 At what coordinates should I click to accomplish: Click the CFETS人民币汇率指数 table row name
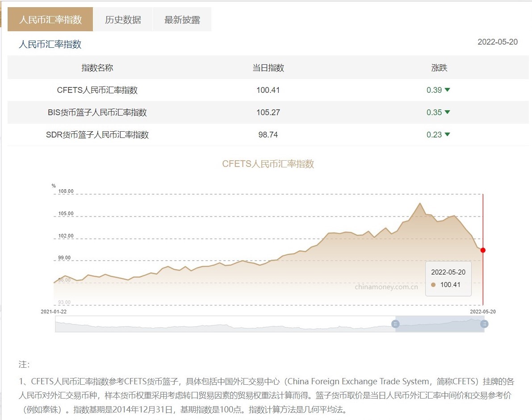(x=97, y=90)
